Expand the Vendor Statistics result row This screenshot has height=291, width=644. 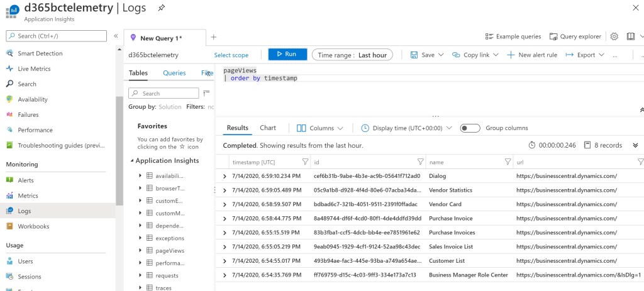pyautogui.click(x=225, y=190)
